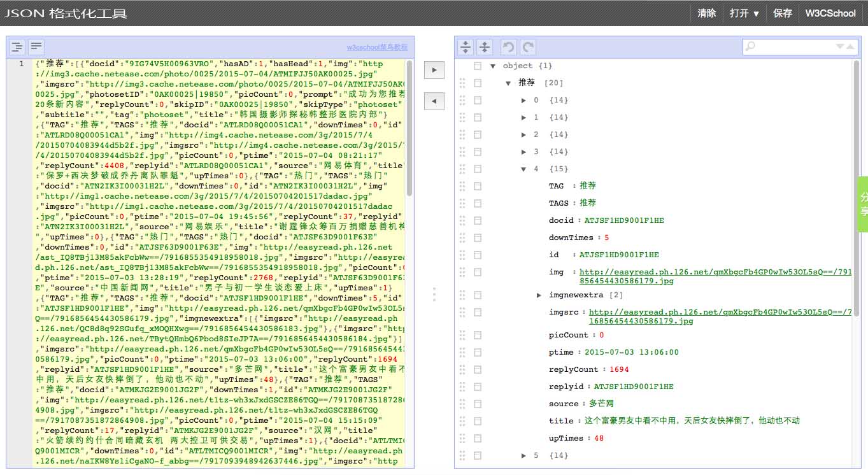Click the splitter dots between panels
The height and width of the screenshot is (475, 868).
point(434,294)
